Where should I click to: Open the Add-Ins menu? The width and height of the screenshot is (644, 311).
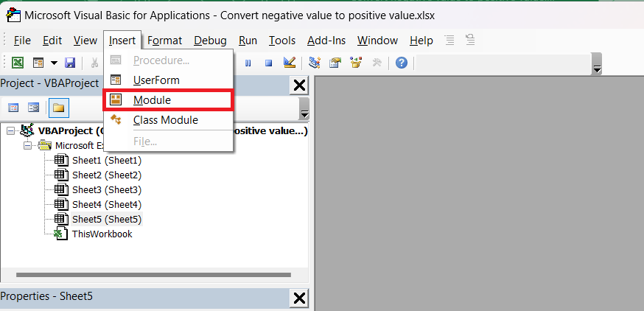(x=326, y=41)
